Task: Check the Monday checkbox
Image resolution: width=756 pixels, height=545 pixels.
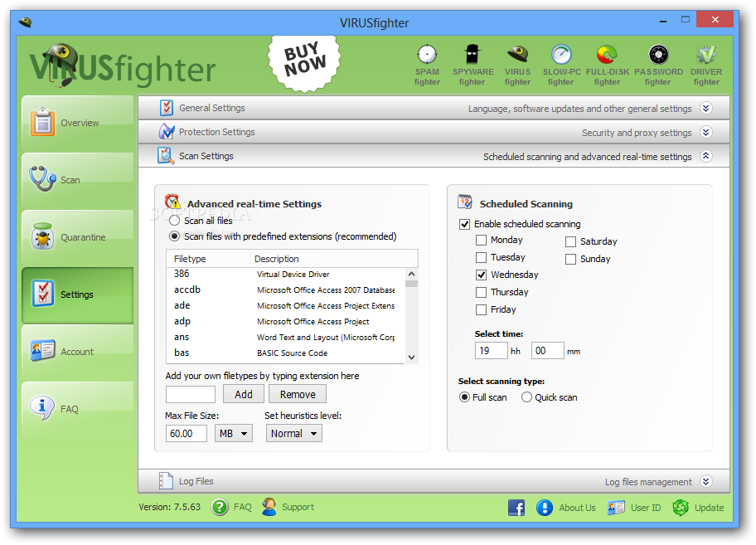Action: point(481,241)
